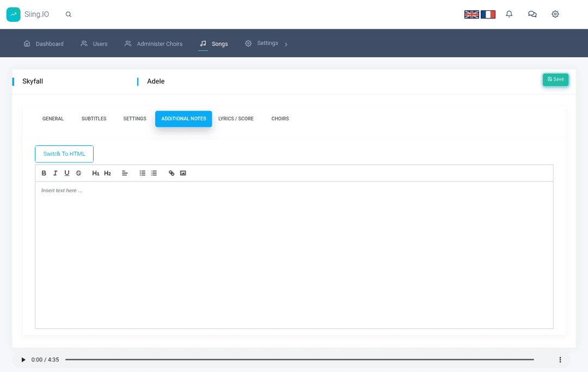
Task: Click the Siing.IO logo icon
Action: tap(14, 15)
